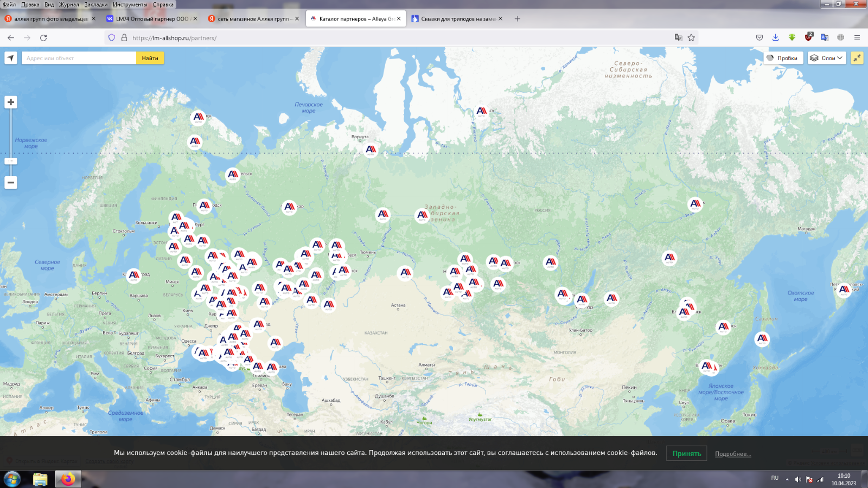Click the address search field on the map
This screenshot has width=868, height=488.
[79, 58]
